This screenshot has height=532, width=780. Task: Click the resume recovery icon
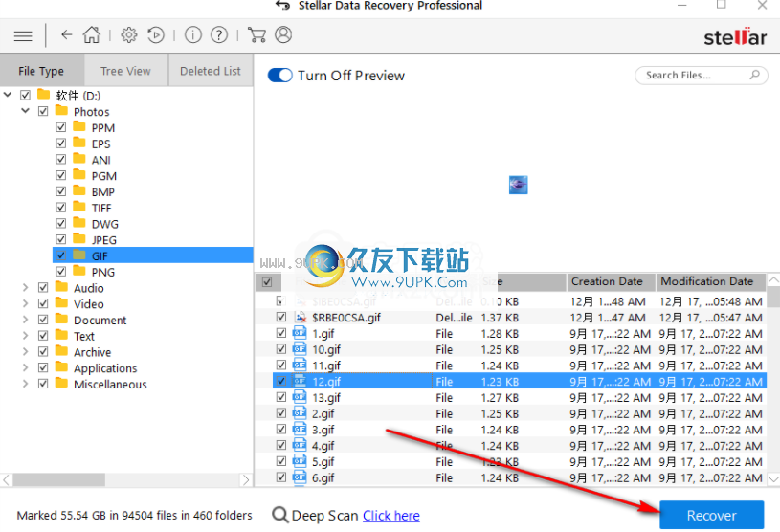(x=156, y=34)
